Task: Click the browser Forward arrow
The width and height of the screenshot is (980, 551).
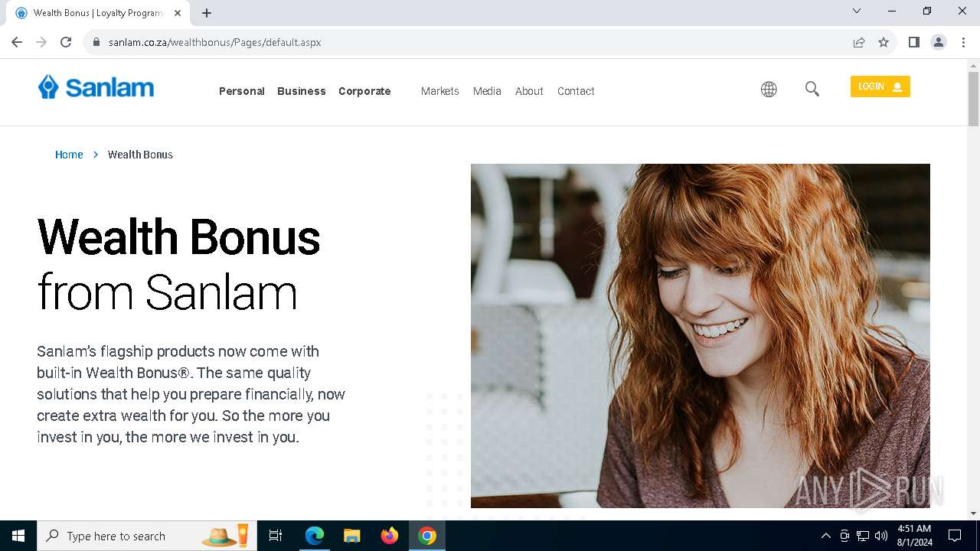Action: coord(41,42)
